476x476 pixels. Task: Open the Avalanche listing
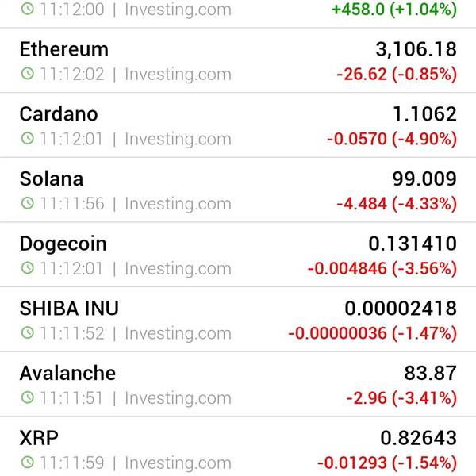click(238, 384)
